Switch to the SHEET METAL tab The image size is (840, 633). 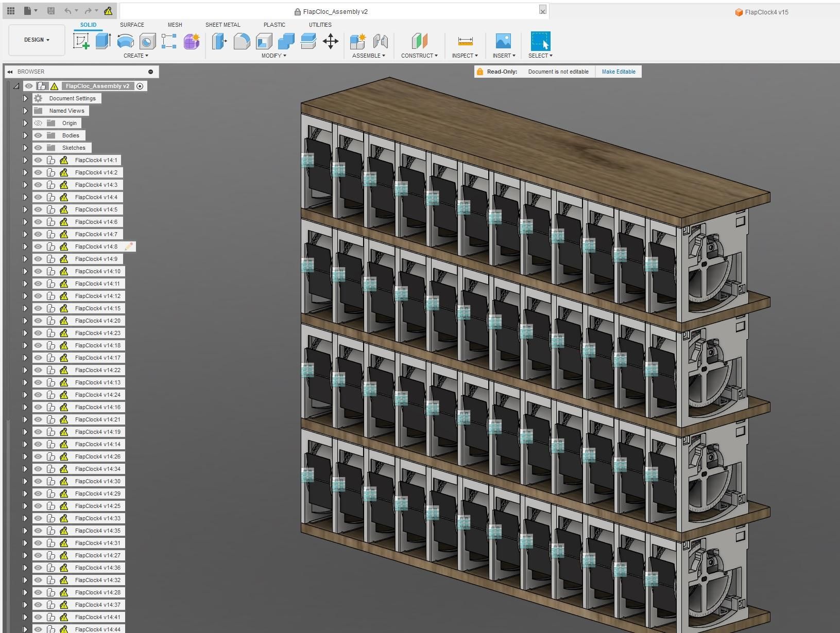click(222, 25)
